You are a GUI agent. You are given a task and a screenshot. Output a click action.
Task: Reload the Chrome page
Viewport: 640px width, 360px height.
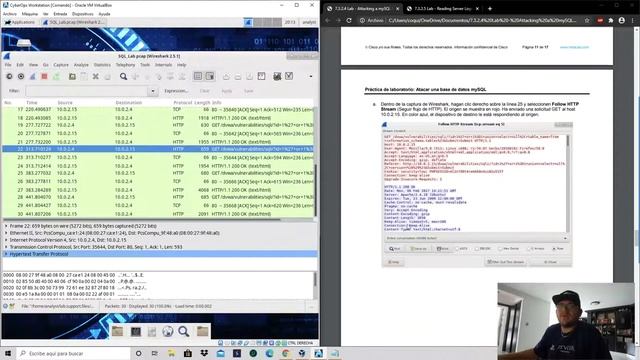coord(349,20)
